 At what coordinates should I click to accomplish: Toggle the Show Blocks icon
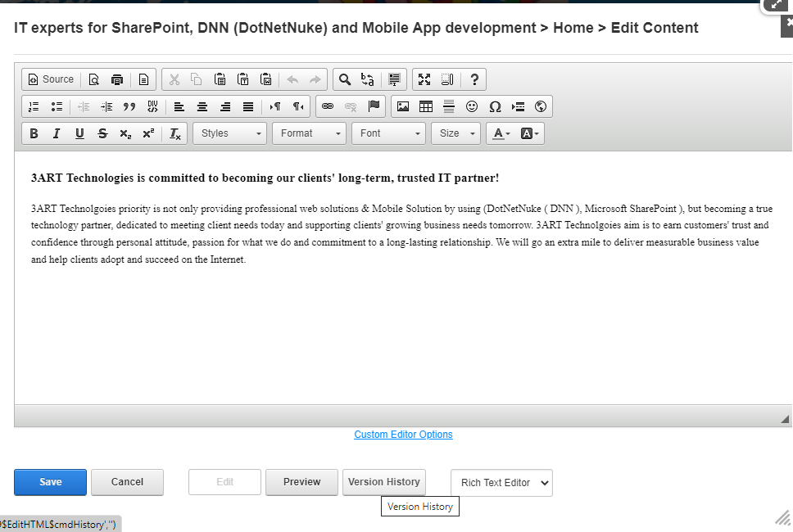[x=447, y=79]
